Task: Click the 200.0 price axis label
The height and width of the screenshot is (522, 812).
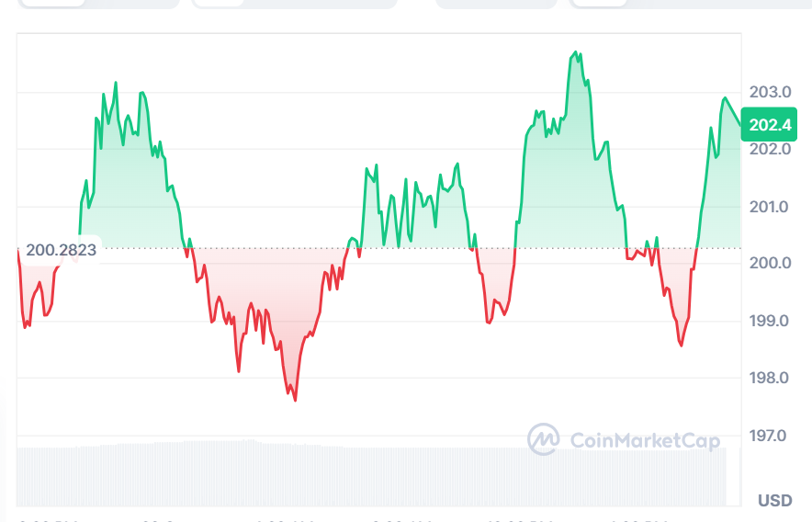Action: pyautogui.click(x=770, y=263)
